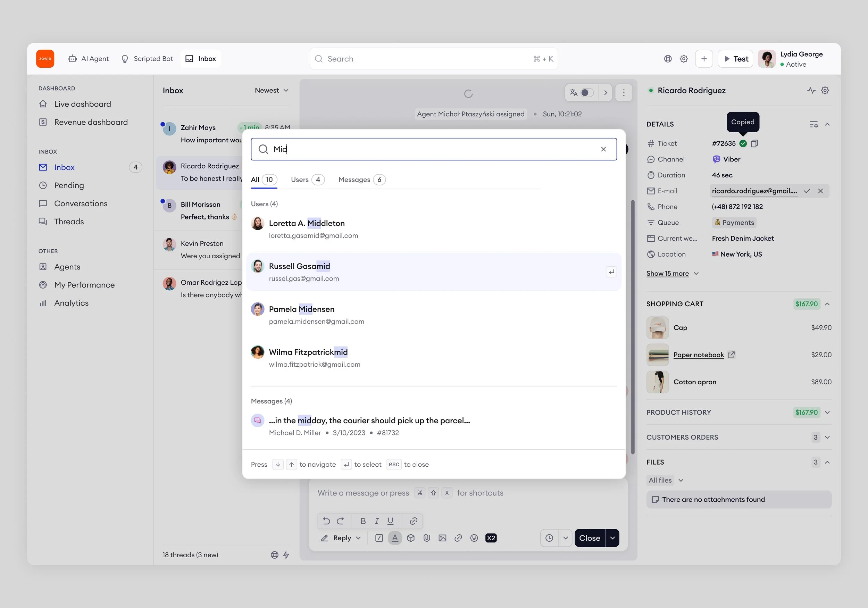Open external link icon next to Paper notebook
Screen dimensions: 868x608
click(x=731, y=355)
